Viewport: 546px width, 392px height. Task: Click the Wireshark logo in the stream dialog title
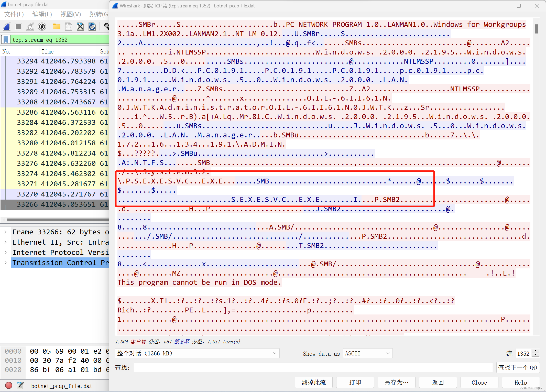tap(115, 6)
